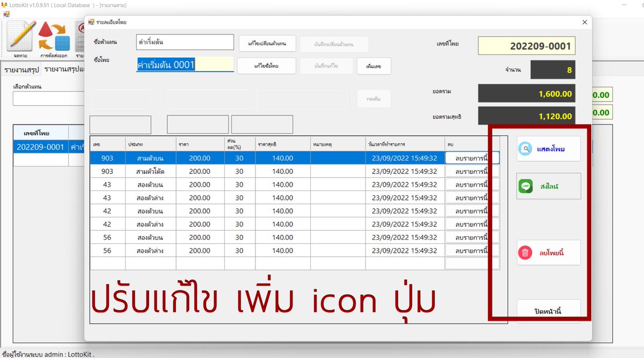Show the slip with แสดงโพย button
Image resolution: width=644 pixels, height=358 pixels.
pyautogui.click(x=548, y=149)
